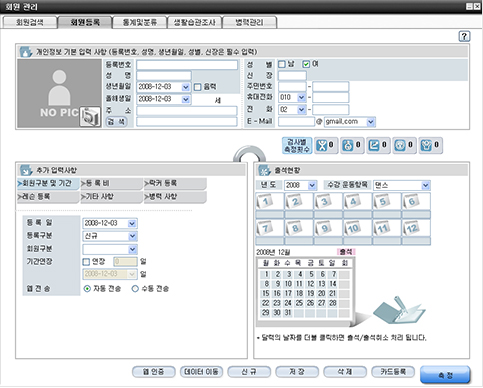Click the first blue test count icon
Image resolution: width=483 pixels, height=388 pixels.
322,145
